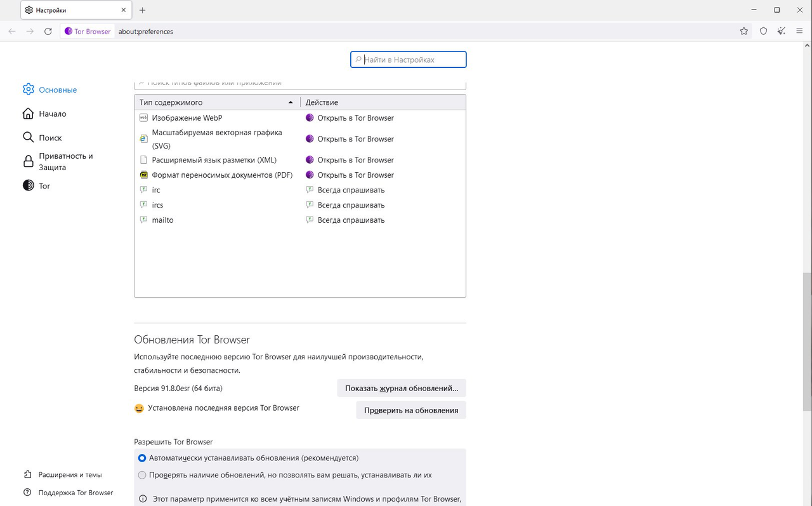Select Автоматически устанавливать обновления radio option
Viewport: 812px width, 506px height.
click(142, 458)
